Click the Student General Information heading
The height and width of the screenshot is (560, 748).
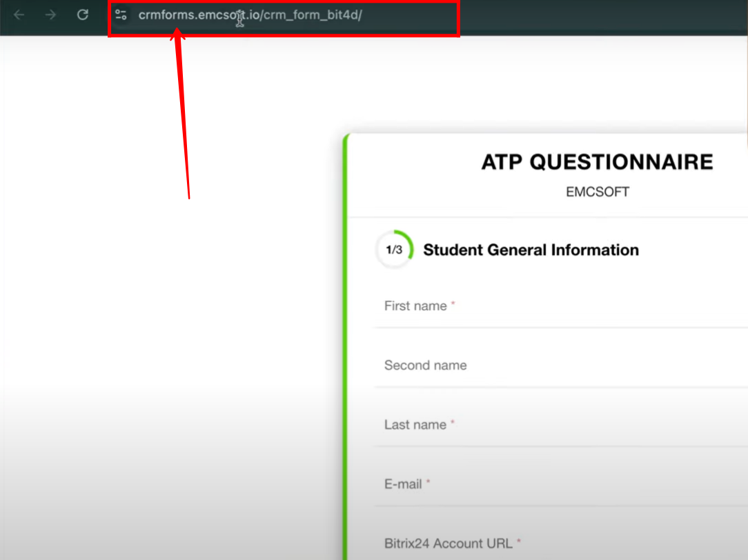[x=531, y=250]
